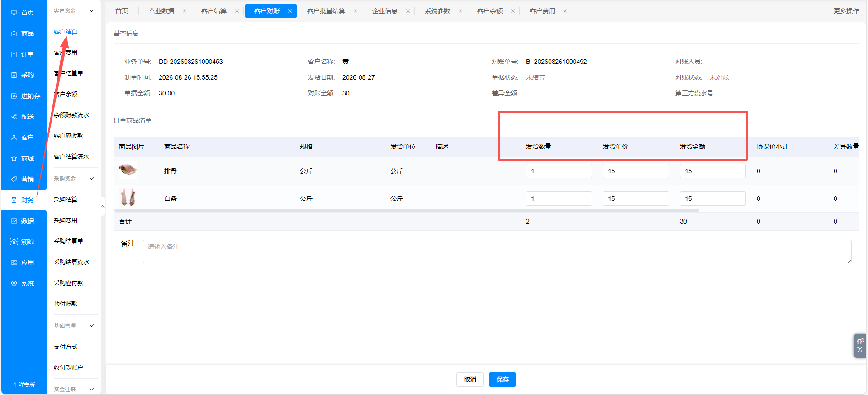Edit 发货单价 field for 白条
Viewport: 868px width, 395px height.
636,199
